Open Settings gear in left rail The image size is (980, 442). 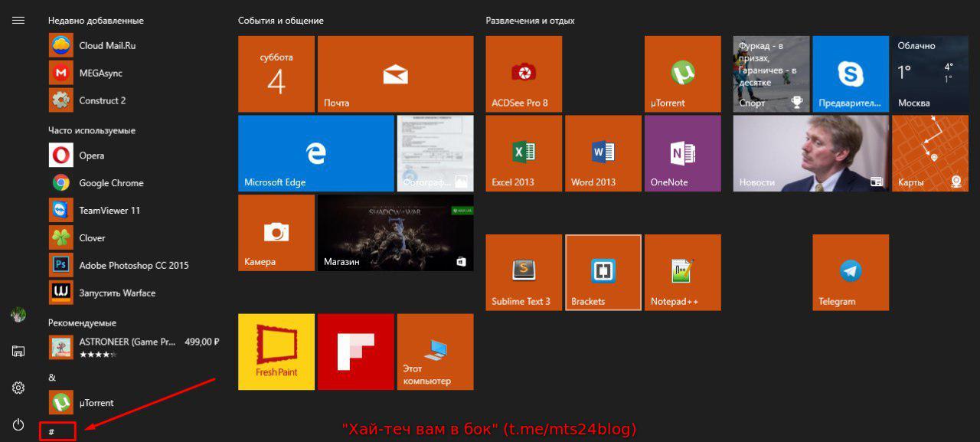pyautogui.click(x=18, y=388)
